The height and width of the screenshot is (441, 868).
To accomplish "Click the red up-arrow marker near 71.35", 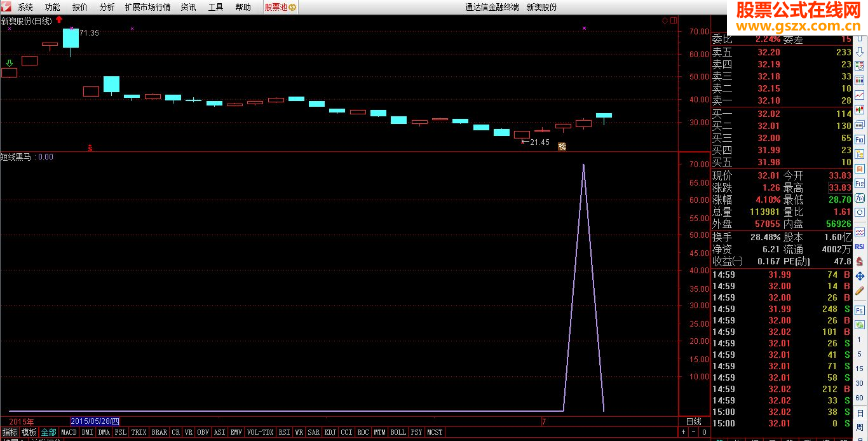I will tap(59, 20).
